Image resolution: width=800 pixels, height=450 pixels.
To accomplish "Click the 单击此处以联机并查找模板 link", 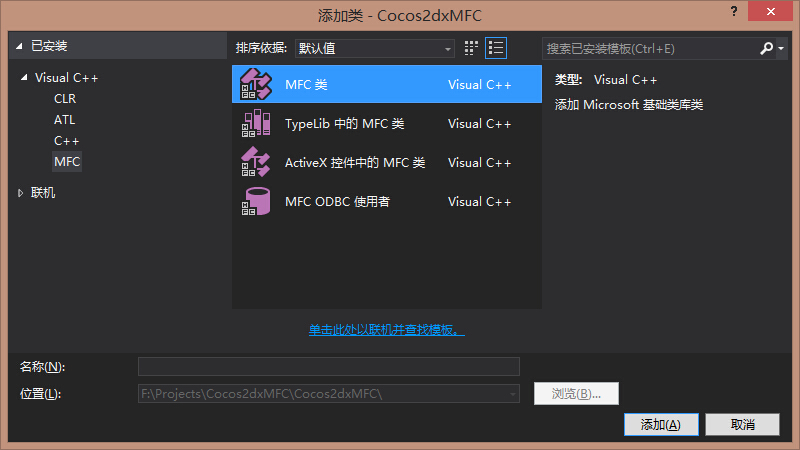I will [387, 330].
